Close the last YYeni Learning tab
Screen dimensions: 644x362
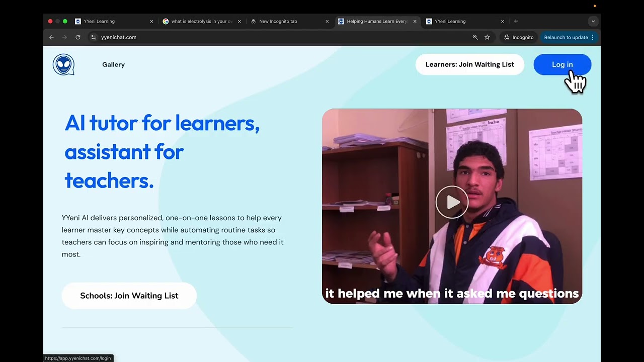(x=503, y=22)
